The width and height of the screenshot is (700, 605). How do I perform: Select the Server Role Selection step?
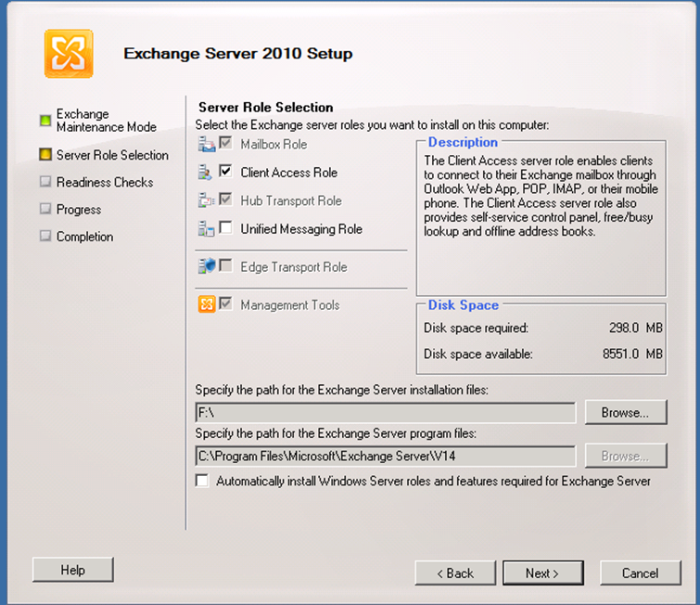112,155
